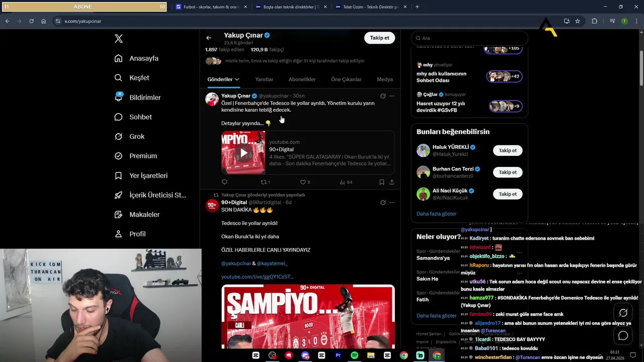The width and height of the screenshot is (644, 362).
Task: Open Discord in taskbar
Action: click(x=305, y=355)
